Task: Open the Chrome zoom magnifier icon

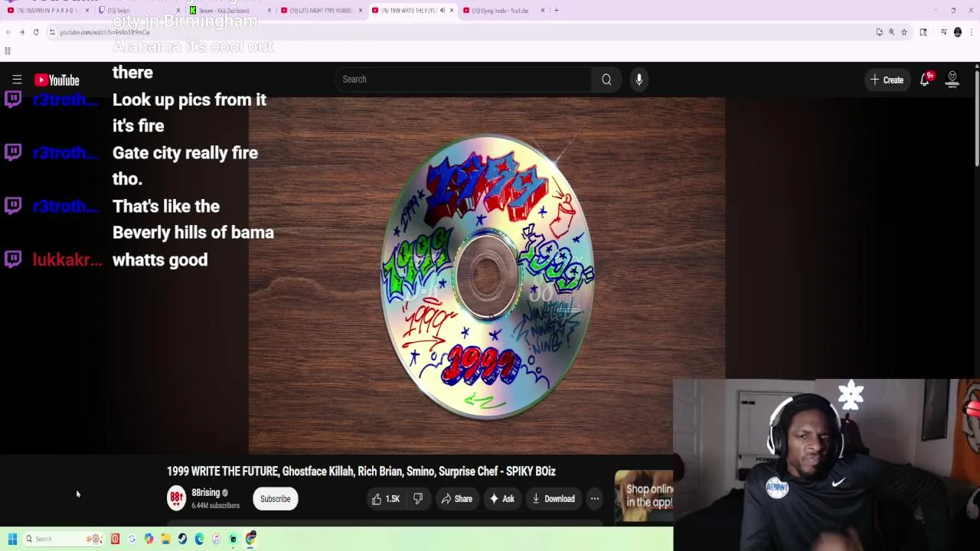Action: point(891,32)
